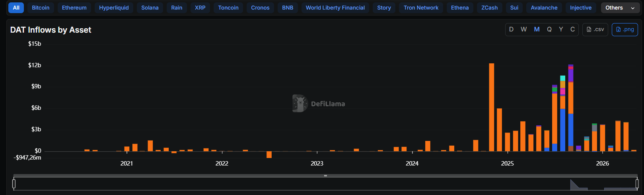The width and height of the screenshot is (644, 195).
Task: Click the DAT Inflows by Asset title
Action: coord(51,30)
